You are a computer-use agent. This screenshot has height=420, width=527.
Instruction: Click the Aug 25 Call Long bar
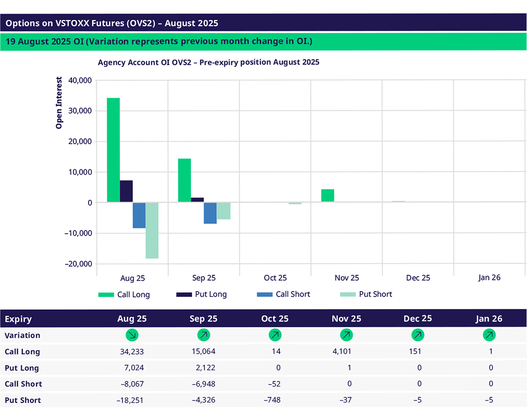pos(113,150)
